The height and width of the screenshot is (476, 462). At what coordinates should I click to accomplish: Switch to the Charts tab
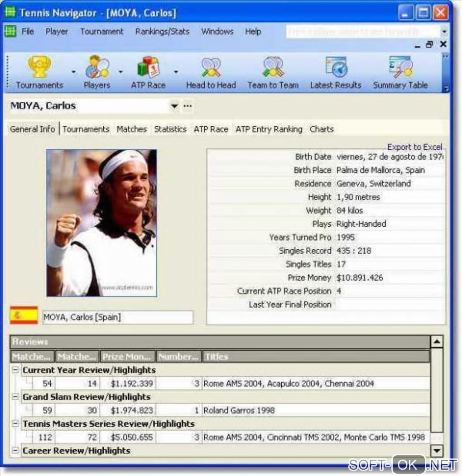322,129
